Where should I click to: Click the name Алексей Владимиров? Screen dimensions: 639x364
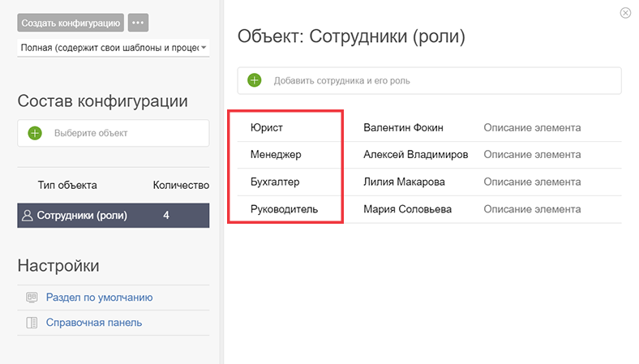416,155
